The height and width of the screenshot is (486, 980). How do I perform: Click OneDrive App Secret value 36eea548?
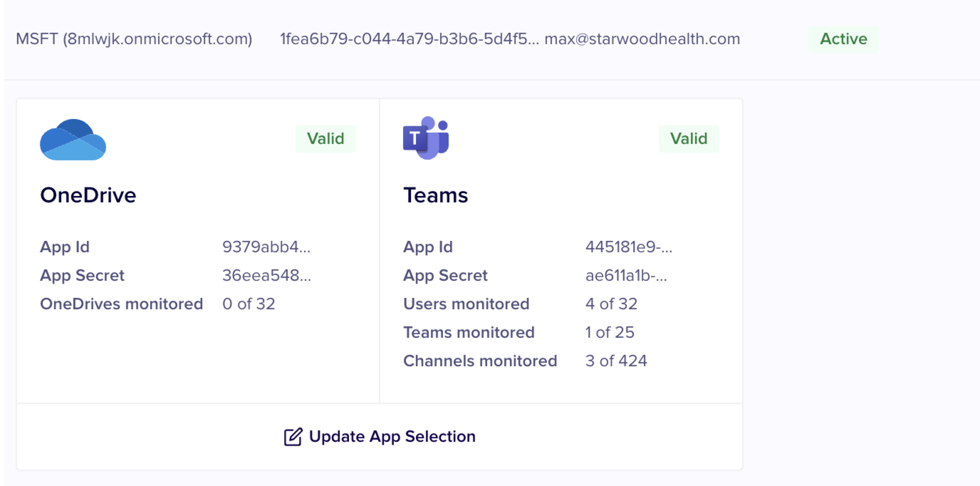click(x=266, y=275)
